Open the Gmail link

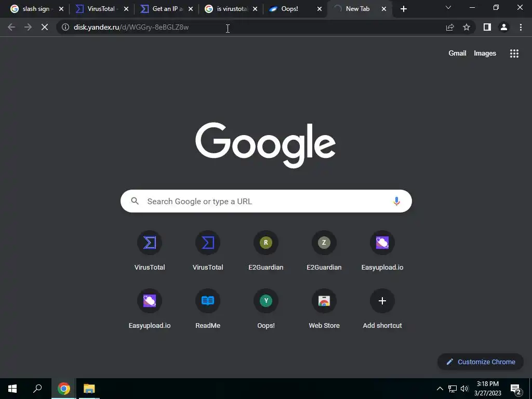click(457, 54)
